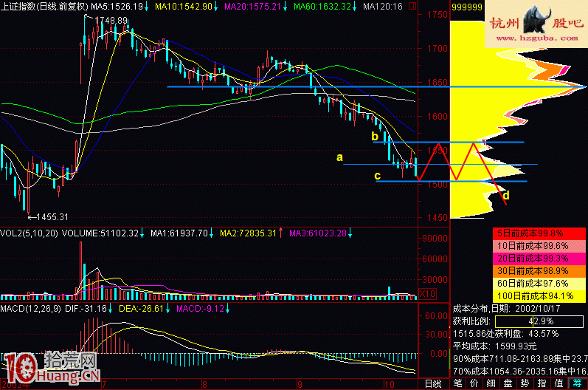Click the 70%成本1054.36-2035.16 line

[x=519, y=372]
